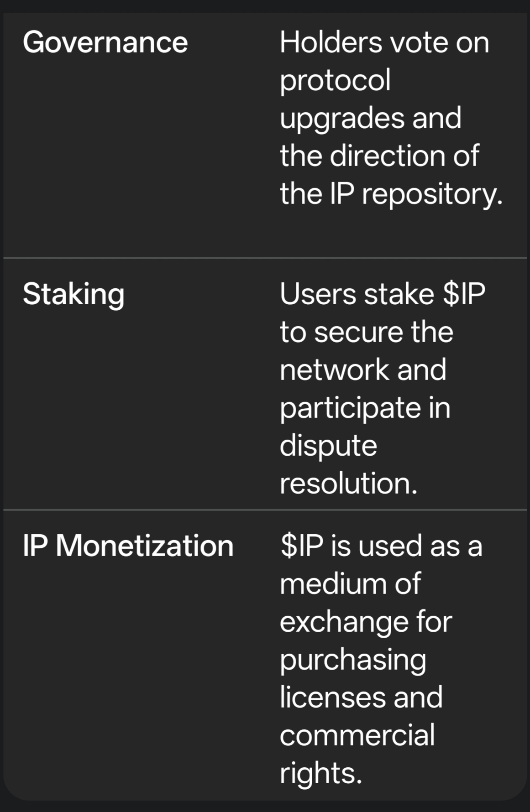Click the "upgrades and" text line

point(370,118)
